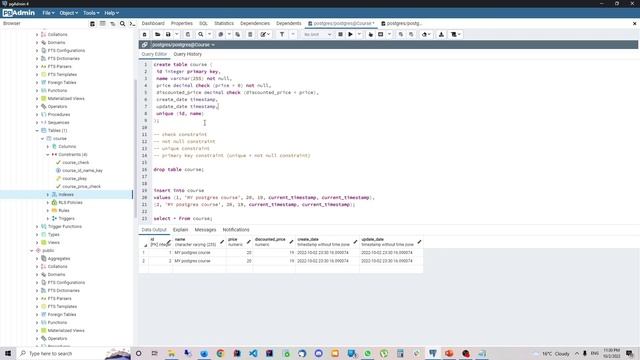Collapse the Constraints (4) tree node

pyautogui.click(x=48, y=155)
